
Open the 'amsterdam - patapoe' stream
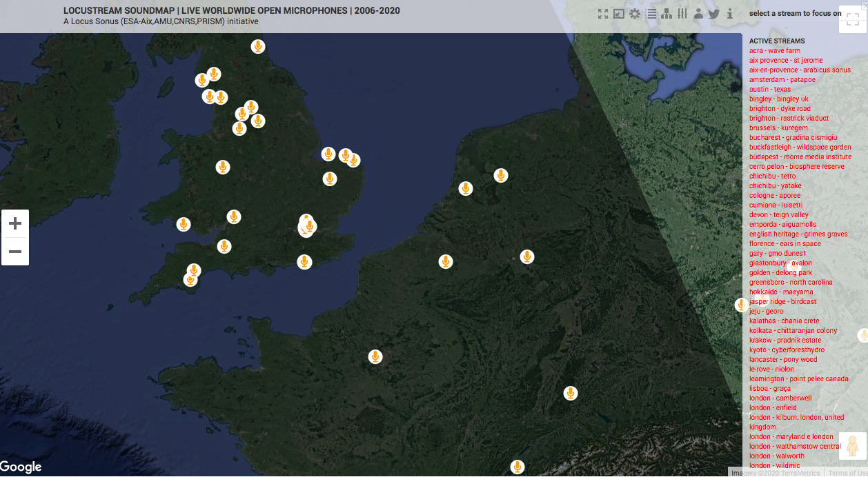(782, 80)
